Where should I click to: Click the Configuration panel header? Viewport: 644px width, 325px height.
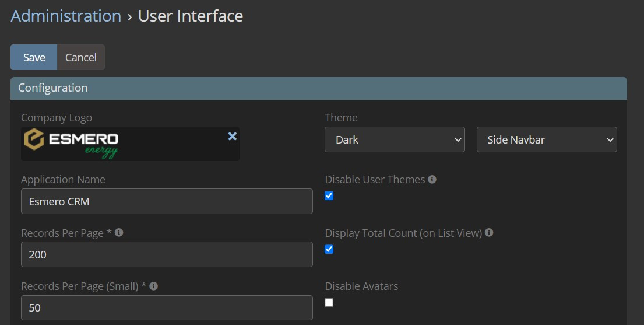coord(318,88)
